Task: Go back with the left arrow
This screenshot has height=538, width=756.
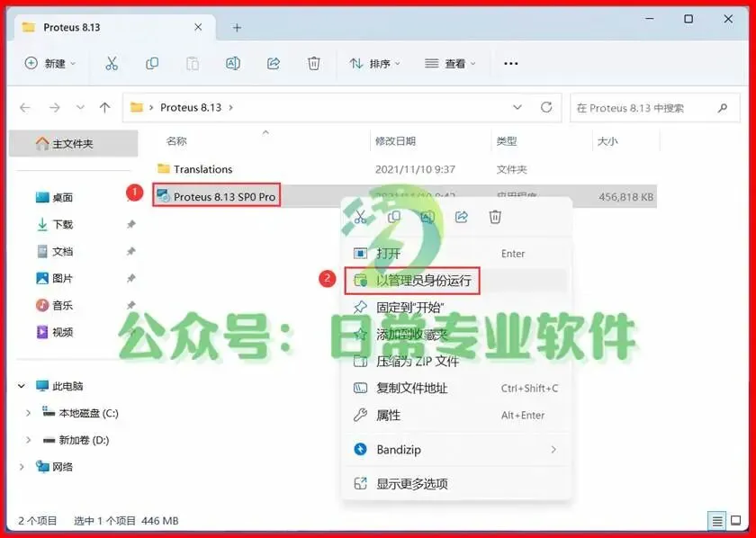Action: (25, 107)
